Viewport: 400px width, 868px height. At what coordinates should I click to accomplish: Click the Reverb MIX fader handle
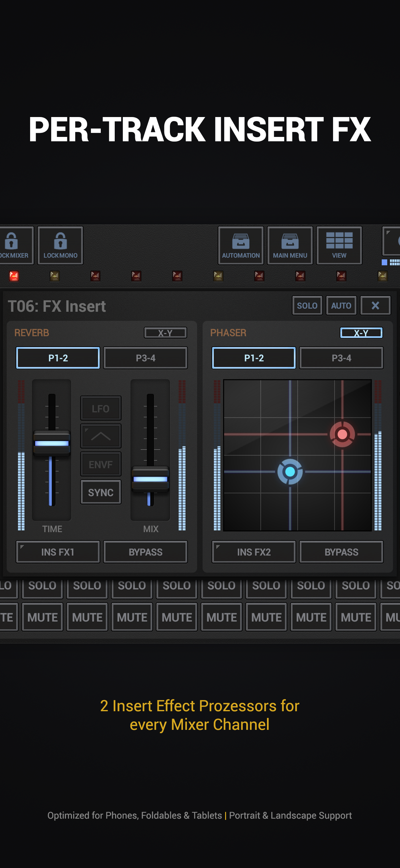[150, 479]
